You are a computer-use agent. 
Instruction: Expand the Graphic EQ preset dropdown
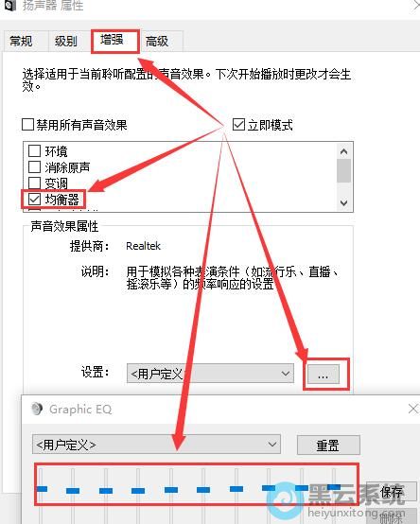click(156, 445)
